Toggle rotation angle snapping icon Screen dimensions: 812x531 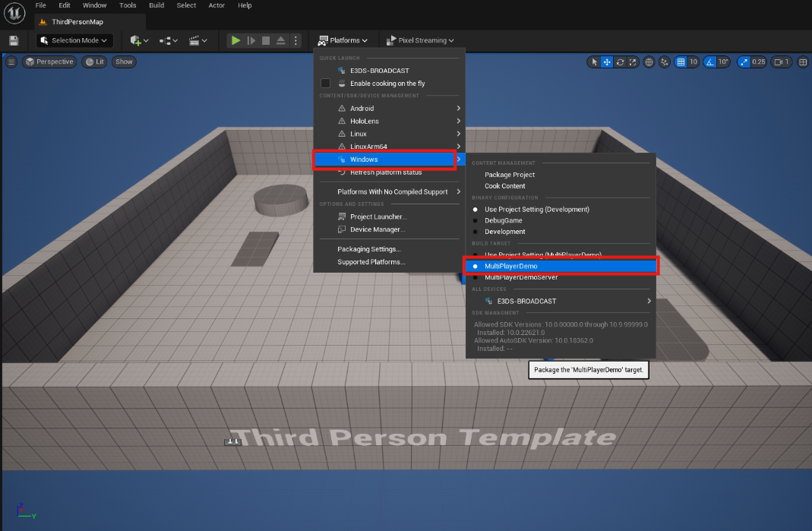point(709,62)
